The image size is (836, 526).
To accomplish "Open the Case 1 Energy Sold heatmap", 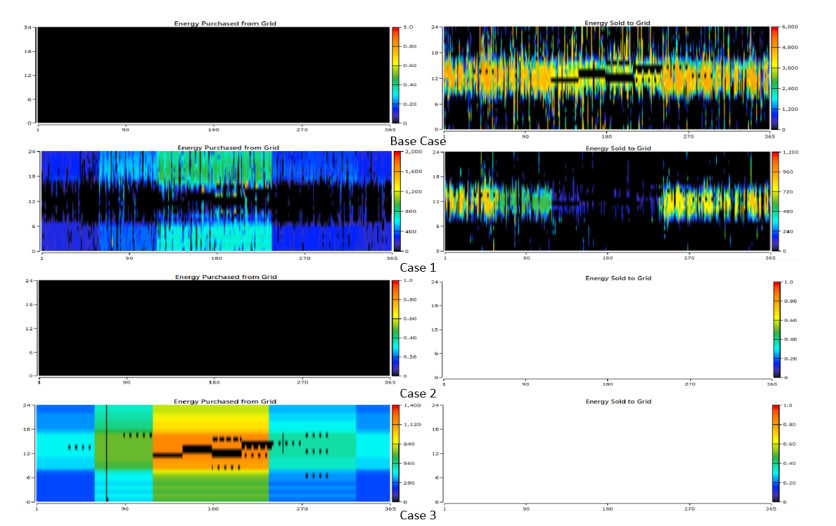I will tap(607, 201).
